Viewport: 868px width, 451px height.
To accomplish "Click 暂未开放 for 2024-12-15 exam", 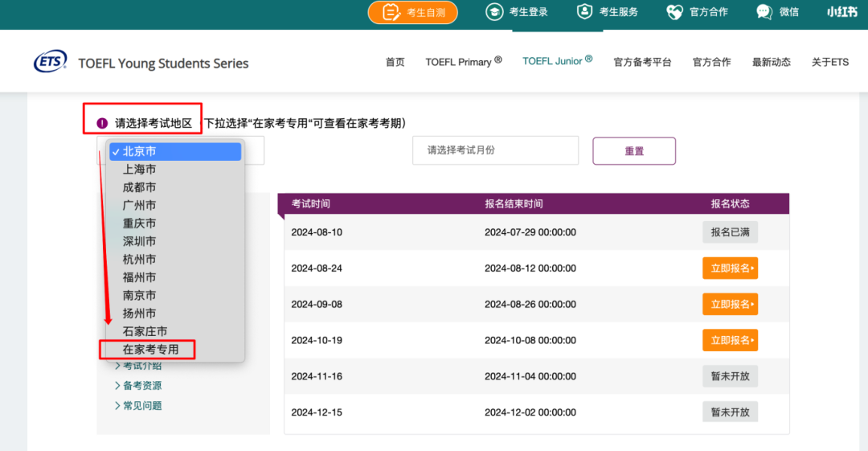I will [x=730, y=412].
